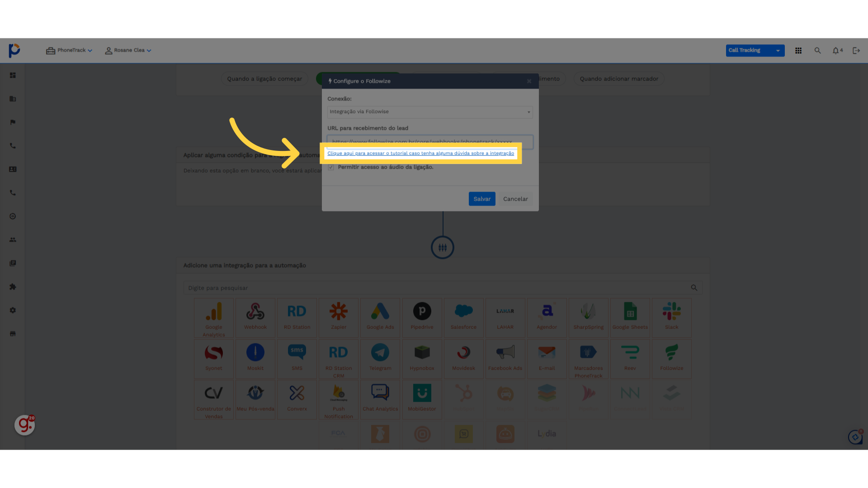Select the Construtor de Vendas integration
This screenshot has height=488, width=868.
point(214,400)
